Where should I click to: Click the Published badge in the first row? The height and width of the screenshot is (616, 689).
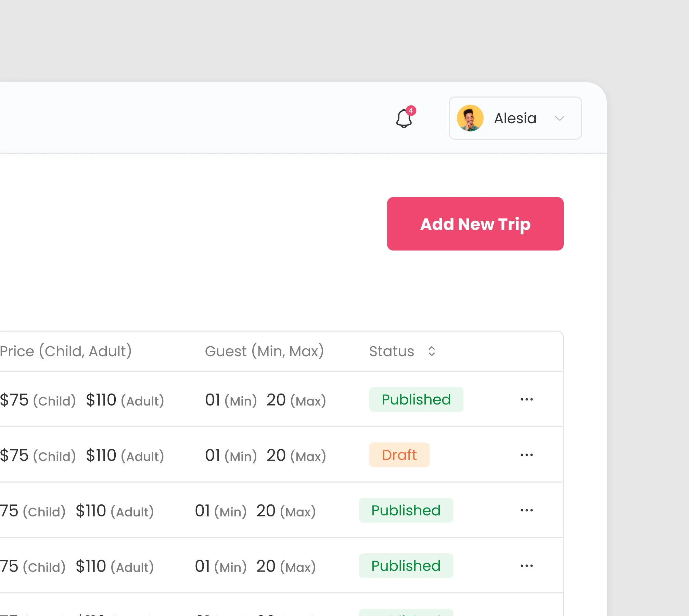[416, 399]
